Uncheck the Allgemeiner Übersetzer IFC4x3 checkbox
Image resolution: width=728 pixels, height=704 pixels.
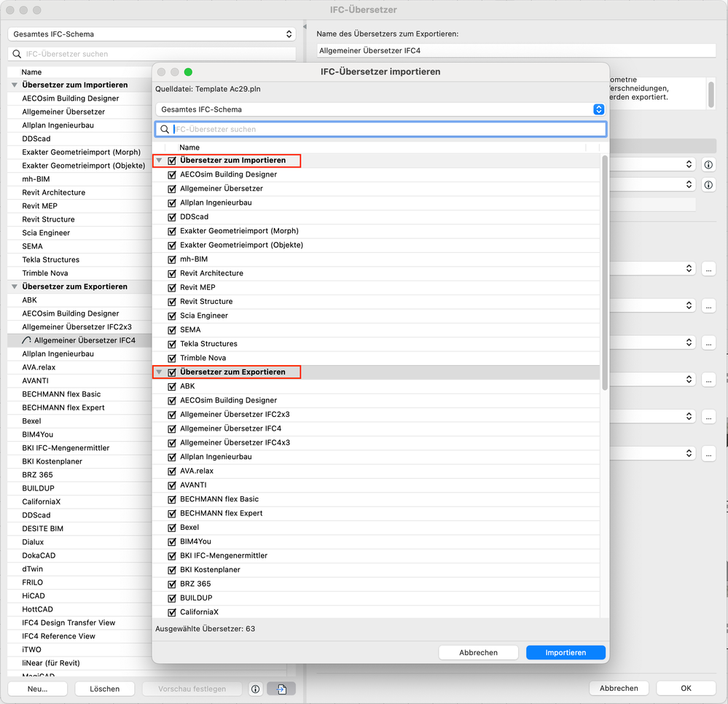(x=172, y=443)
